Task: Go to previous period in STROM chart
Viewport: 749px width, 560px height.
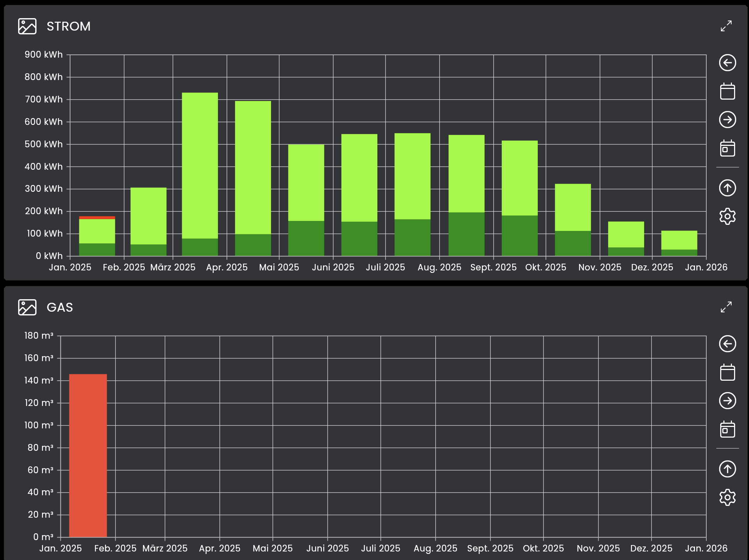Action: [x=727, y=63]
